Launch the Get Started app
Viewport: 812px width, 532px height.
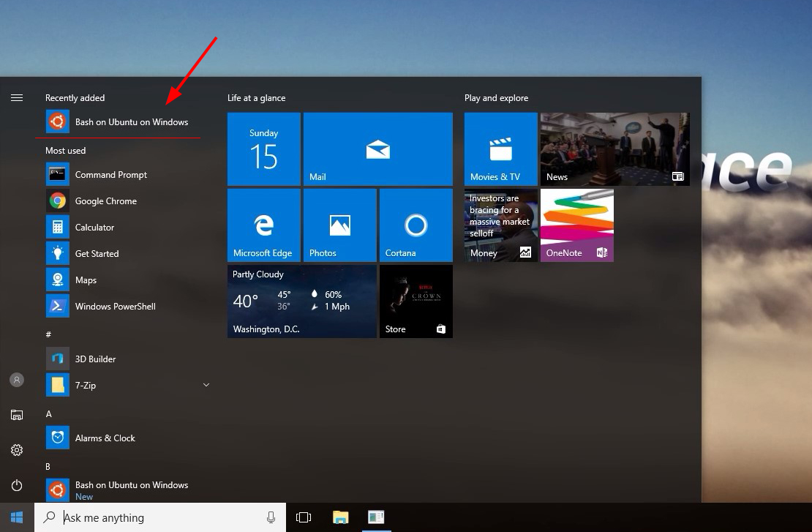pyautogui.click(x=127, y=254)
